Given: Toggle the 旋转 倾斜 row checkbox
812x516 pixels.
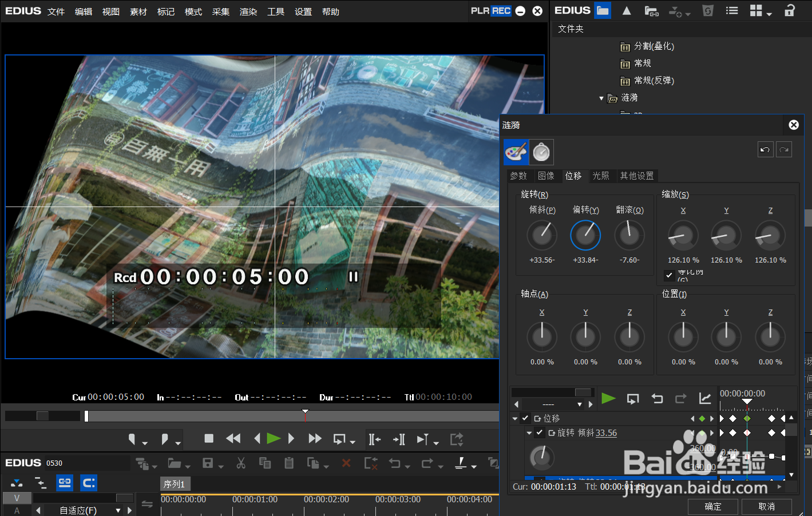Looking at the screenshot, I should pos(539,432).
